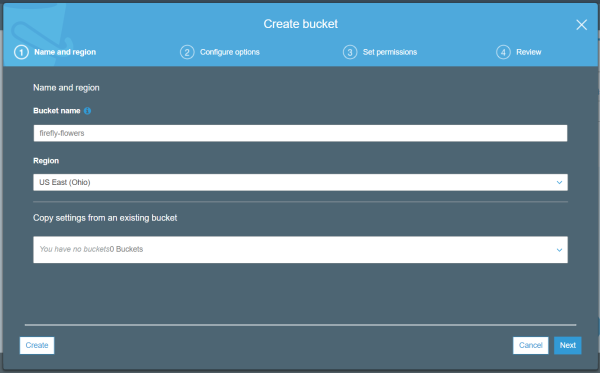Select the step 1 circle icon
The height and width of the screenshot is (373, 600).
[x=21, y=52]
